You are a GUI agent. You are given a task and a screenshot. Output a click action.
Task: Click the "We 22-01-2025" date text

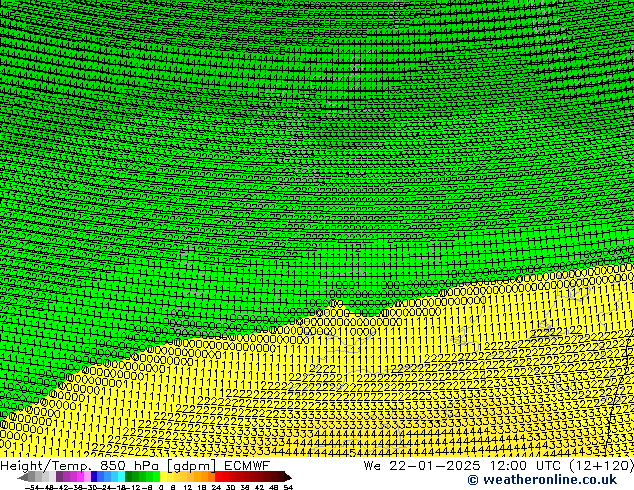click(422, 466)
